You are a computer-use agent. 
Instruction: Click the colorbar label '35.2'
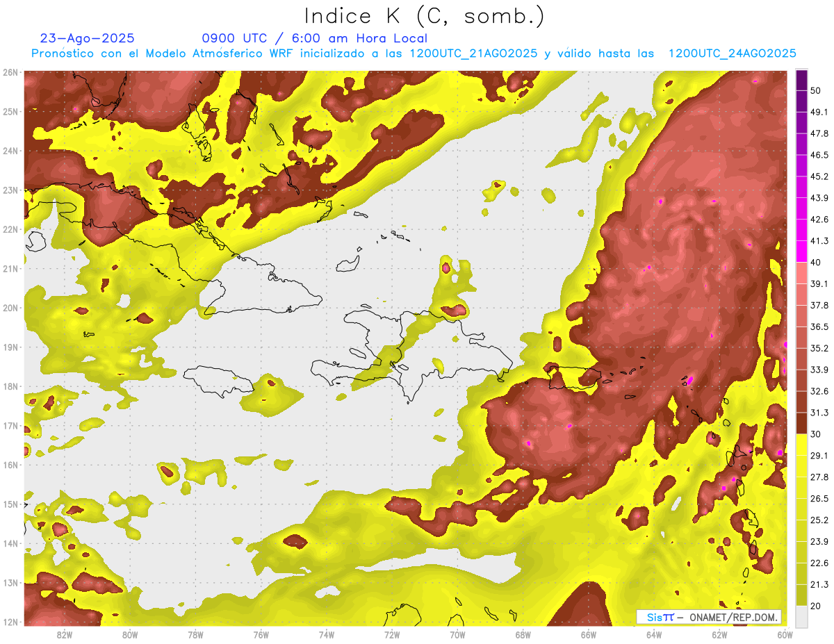point(819,348)
